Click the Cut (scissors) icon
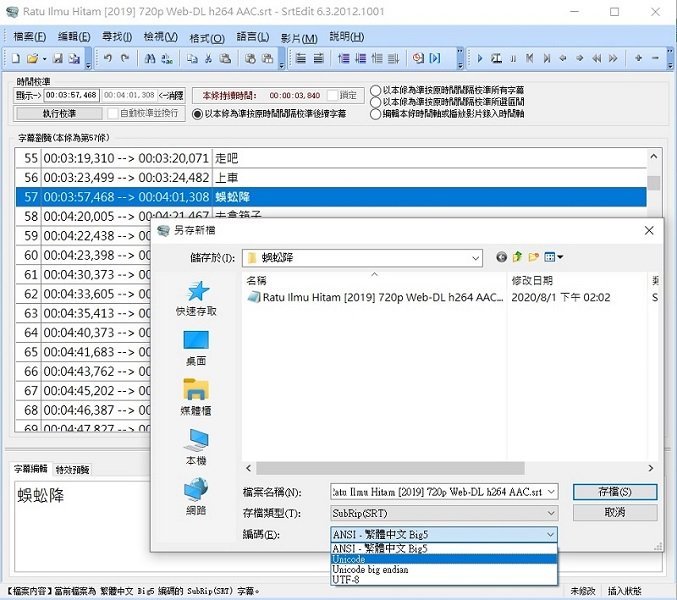Viewport: 677px width, 600px height. 209,58
